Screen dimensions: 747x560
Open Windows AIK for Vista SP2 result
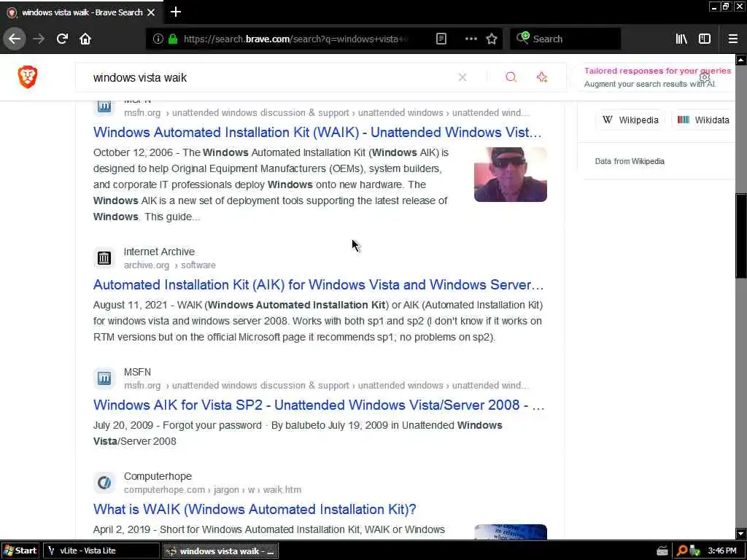point(319,405)
